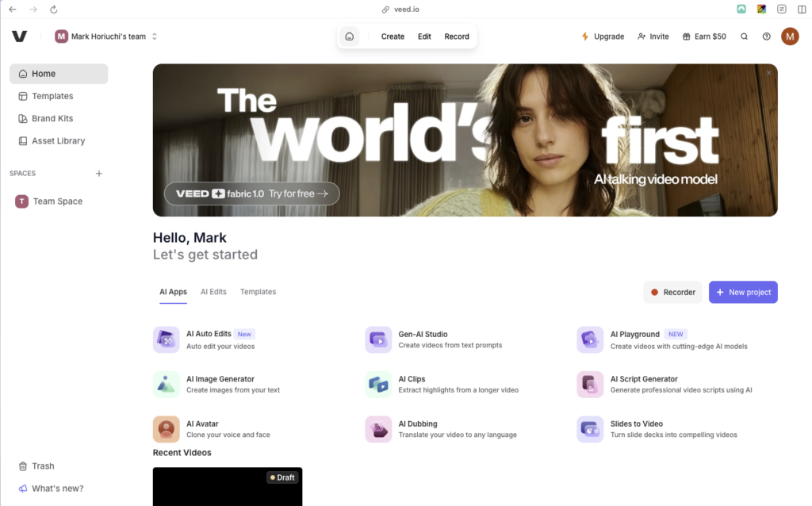Open the Draft video thumbnail
This screenshot has height=506, width=812.
click(x=228, y=486)
